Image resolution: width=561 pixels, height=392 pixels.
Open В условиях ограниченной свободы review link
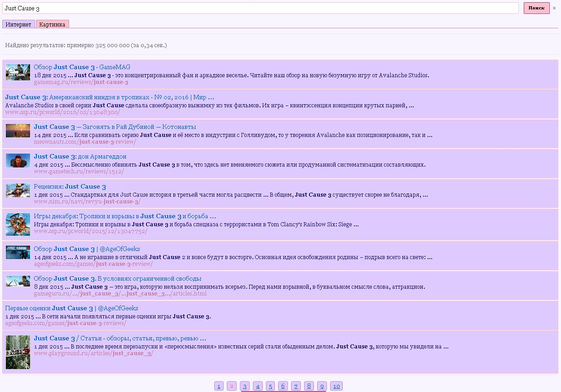click(117, 278)
